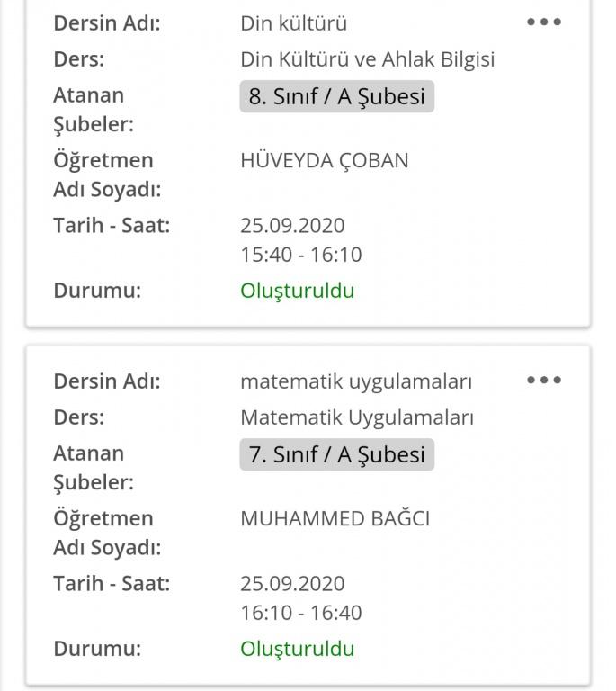Click the Matematik Uygulamaları course value
This screenshot has width=616, height=691.
click(x=357, y=417)
